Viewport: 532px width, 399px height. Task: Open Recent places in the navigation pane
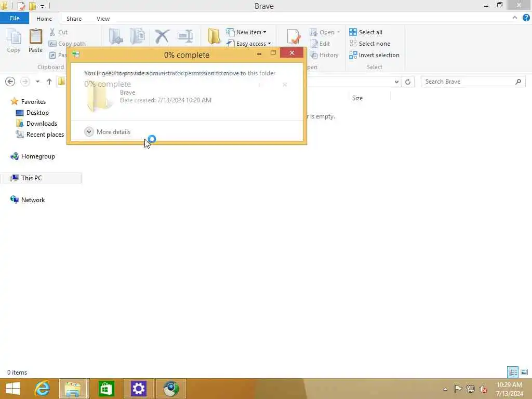[x=39, y=135]
